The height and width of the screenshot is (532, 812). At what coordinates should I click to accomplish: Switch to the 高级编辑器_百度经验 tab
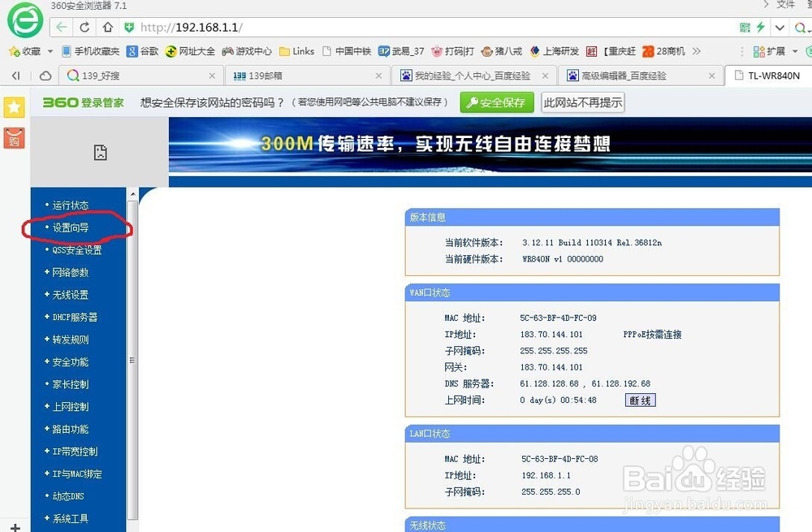(x=641, y=76)
